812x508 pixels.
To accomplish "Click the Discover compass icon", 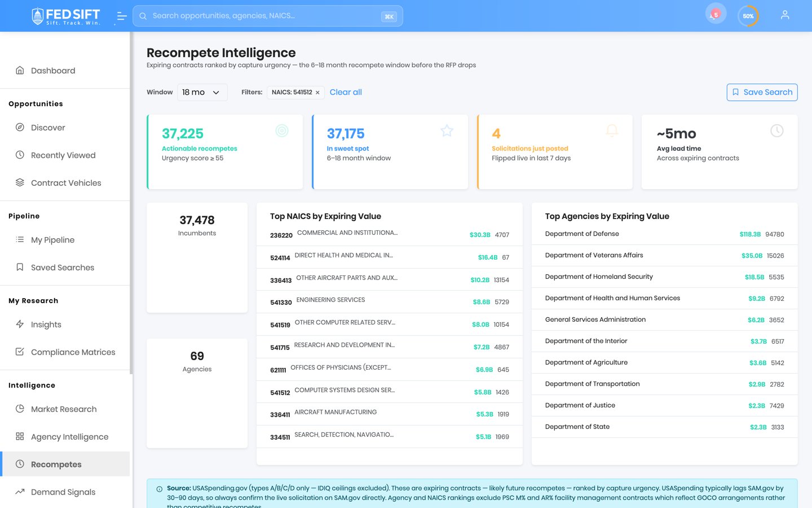I will 20,128.
